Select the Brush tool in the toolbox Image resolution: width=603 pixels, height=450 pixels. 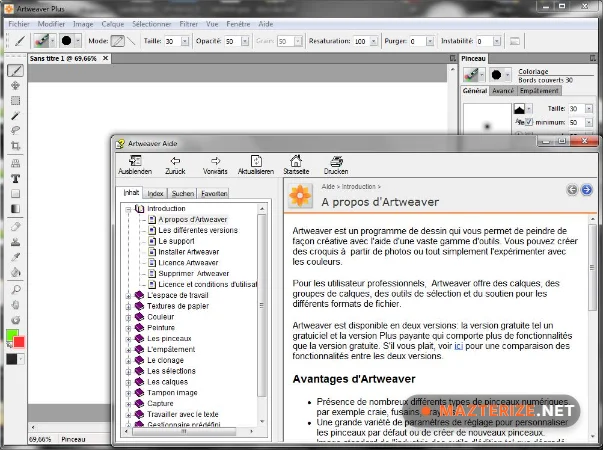click(x=15, y=70)
